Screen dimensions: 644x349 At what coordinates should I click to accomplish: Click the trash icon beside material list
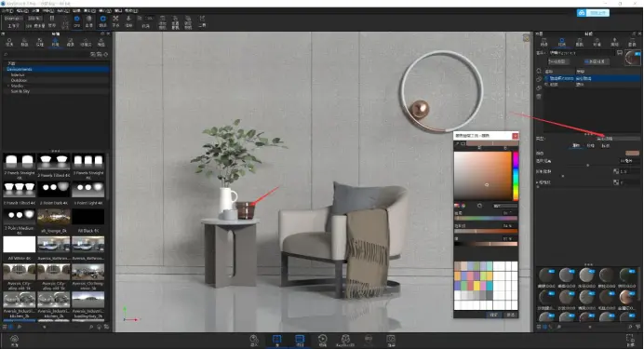point(539,97)
